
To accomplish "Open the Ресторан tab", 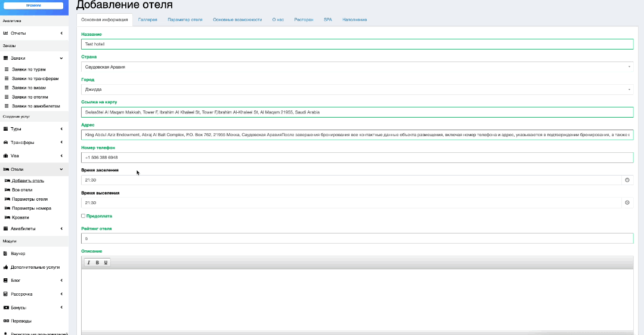I will pyautogui.click(x=304, y=20).
